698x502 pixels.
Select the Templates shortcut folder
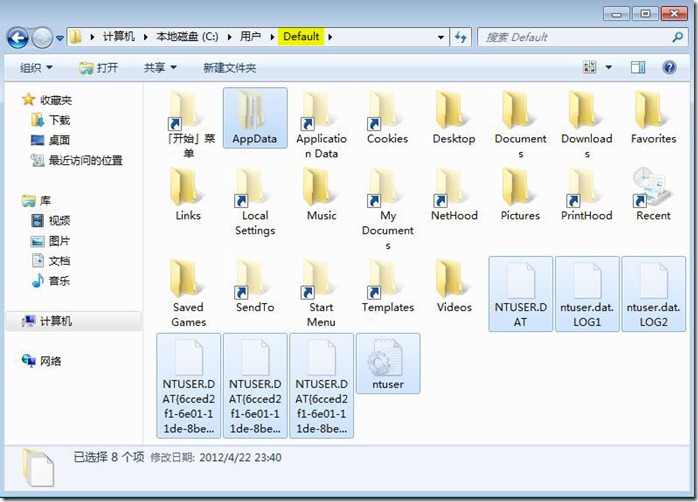pos(387,287)
